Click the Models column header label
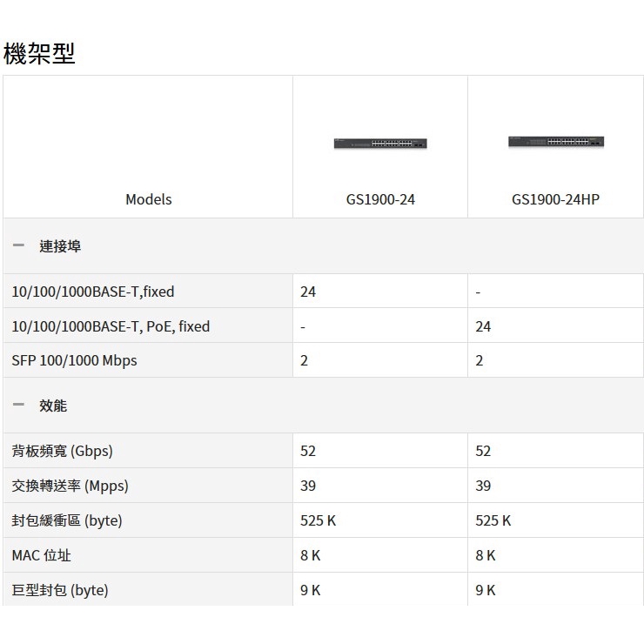644x644 pixels. click(149, 199)
